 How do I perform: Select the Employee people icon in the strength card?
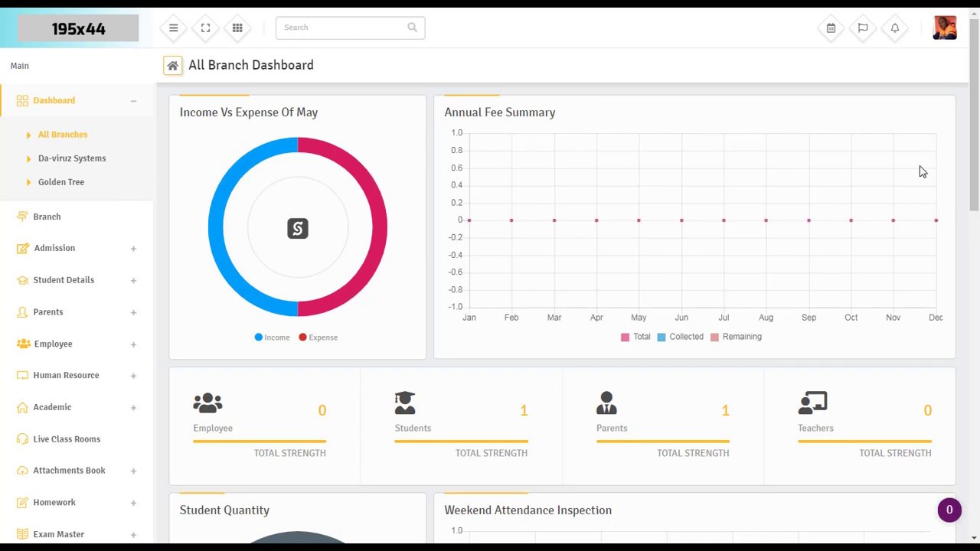207,403
